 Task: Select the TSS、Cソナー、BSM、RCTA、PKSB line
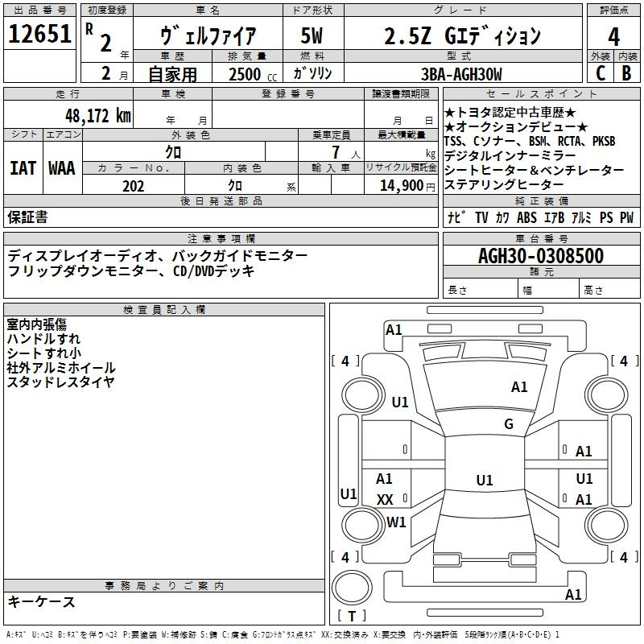[530, 141]
